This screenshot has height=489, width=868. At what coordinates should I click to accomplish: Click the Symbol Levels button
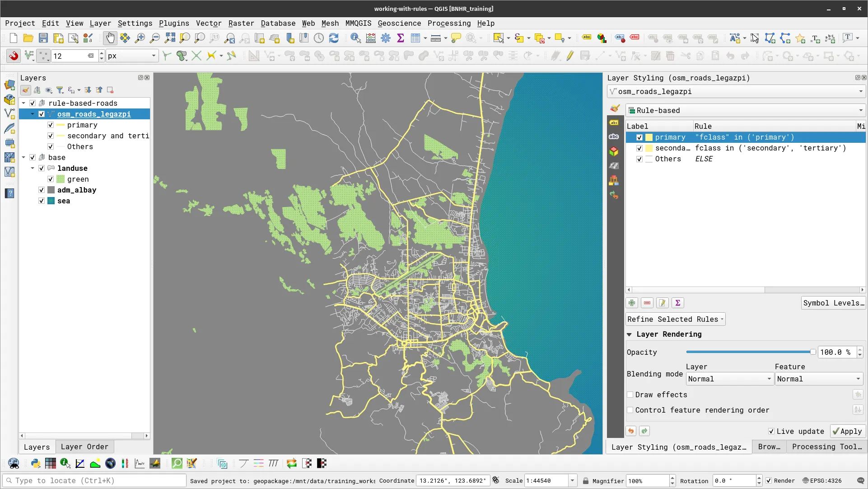tap(833, 303)
